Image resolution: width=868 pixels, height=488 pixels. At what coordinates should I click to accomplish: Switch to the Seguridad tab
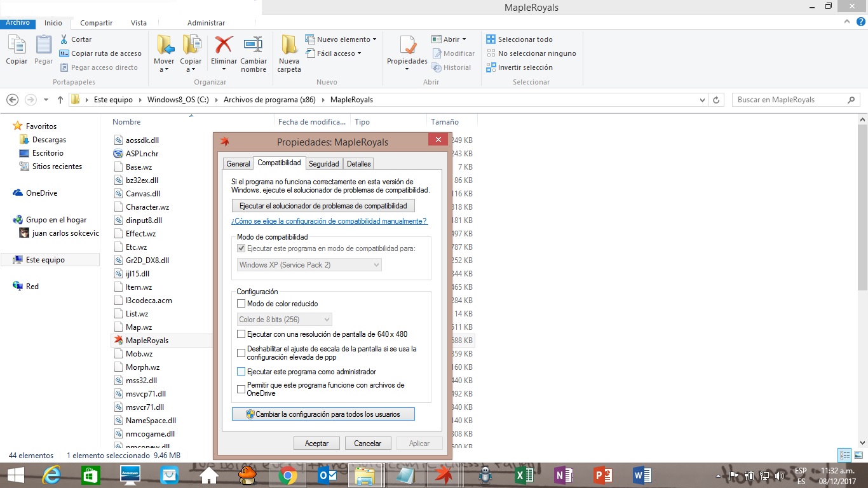(323, 164)
